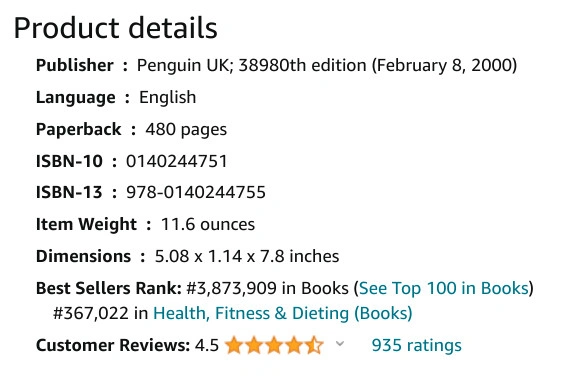Click the Dimensions value in inches
This screenshot has width=571, height=382.
pyautogui.click(x=247, y=256)
